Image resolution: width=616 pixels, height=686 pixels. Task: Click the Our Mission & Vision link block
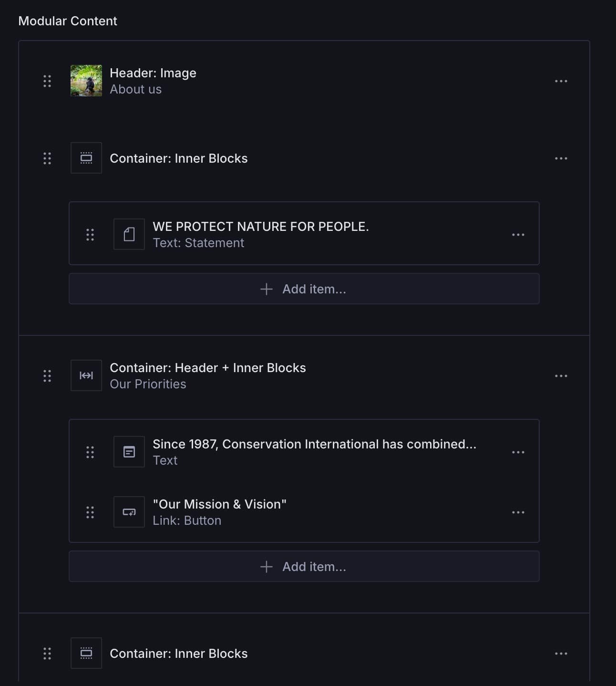coord(220,504)
